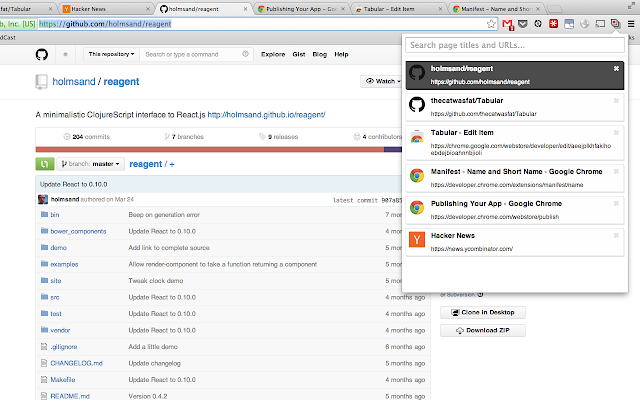
Task: Close Hacker News entry in tab list
Action: 616,235
